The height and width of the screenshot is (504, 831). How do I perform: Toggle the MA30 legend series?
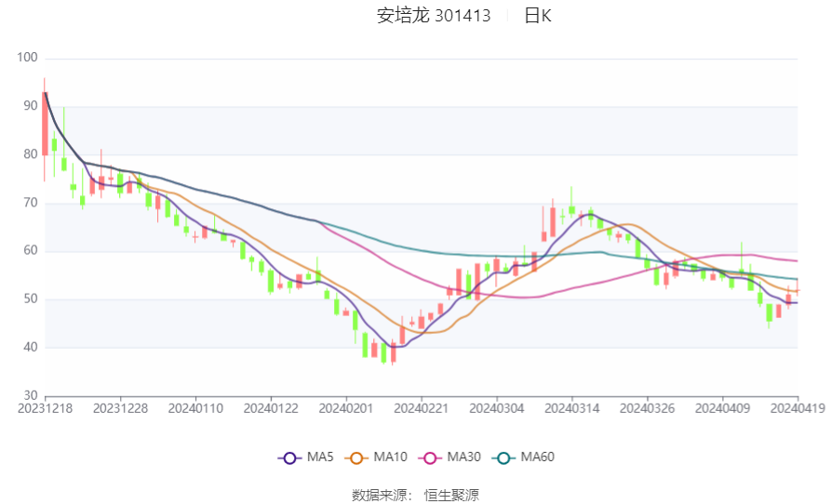(449, 458)
